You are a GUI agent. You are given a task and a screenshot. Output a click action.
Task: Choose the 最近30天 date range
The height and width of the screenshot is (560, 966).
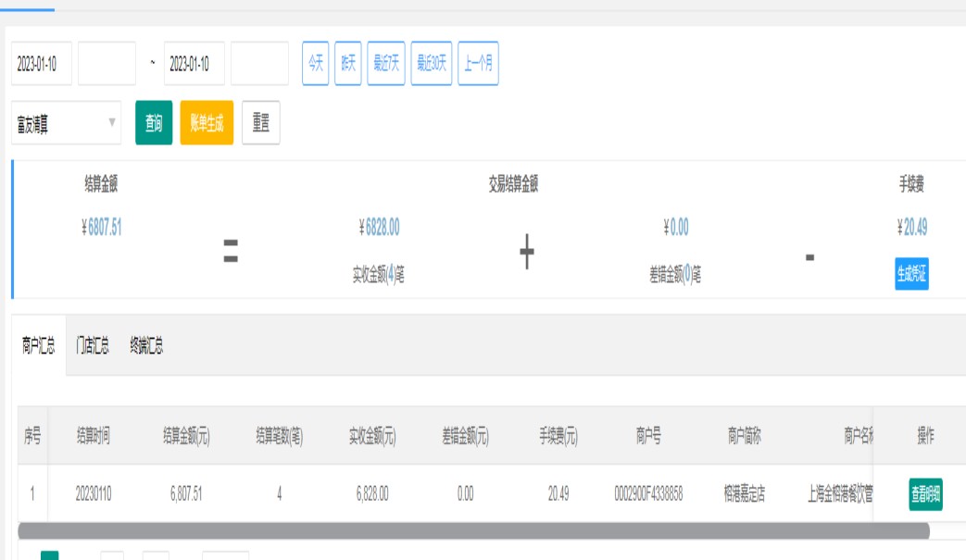pos(432,64)
